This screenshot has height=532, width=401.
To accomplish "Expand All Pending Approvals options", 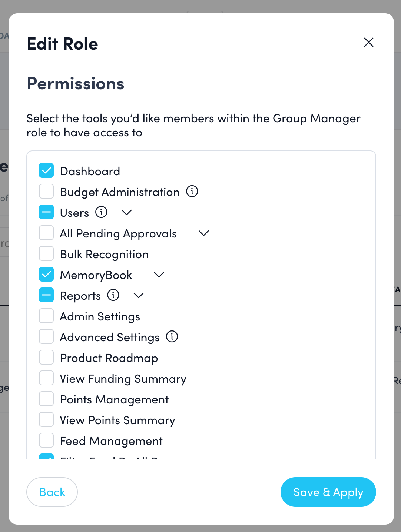I will (x=203, y=233).
